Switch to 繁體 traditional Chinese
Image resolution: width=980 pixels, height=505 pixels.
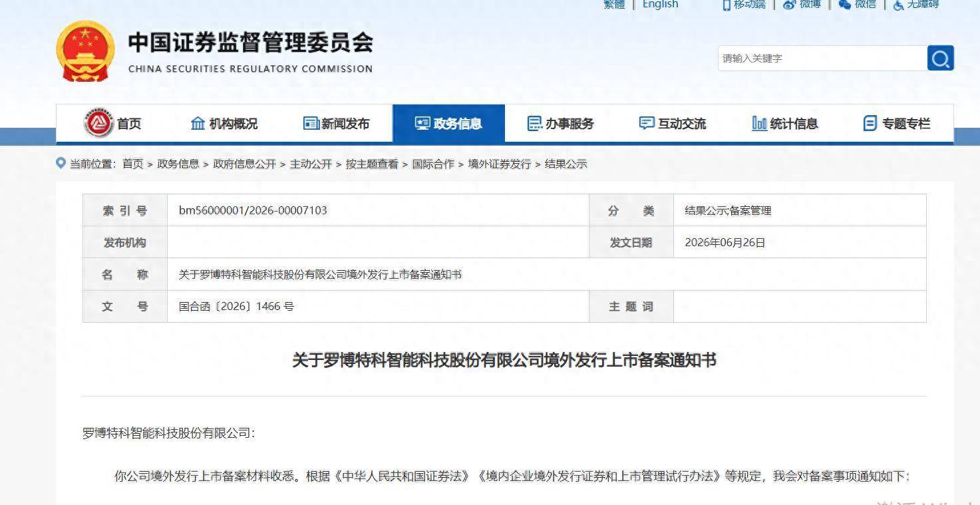coord(614,5)
